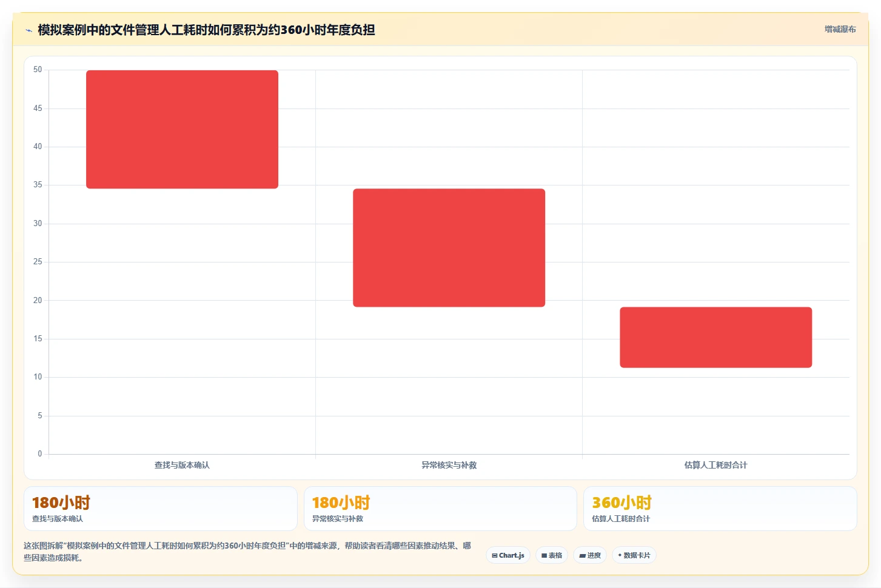The width and height of the screenshot is (881, 588).
Task: Select the red bar for 查找与版本确认
Action: pyautogui.click(x=182, y=129)
